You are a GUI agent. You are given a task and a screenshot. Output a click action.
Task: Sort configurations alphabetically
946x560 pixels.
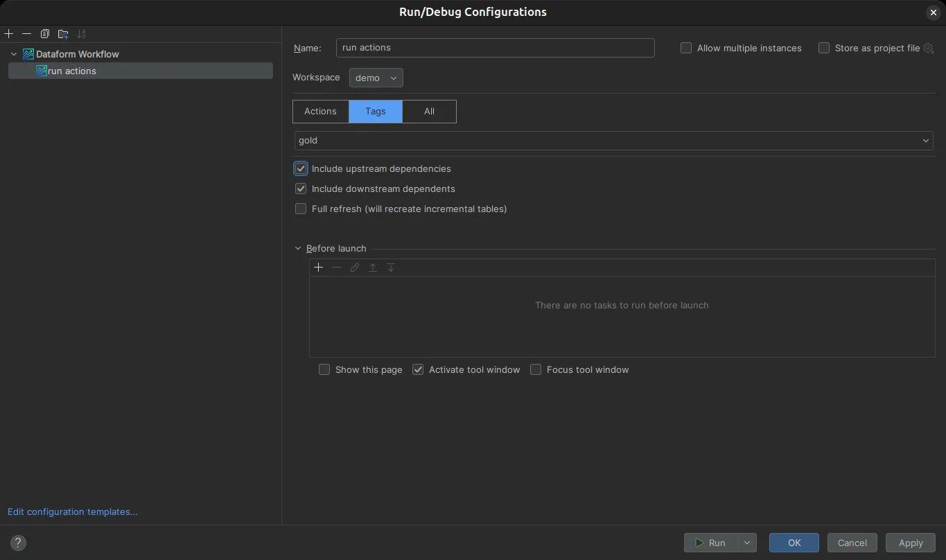(81, 34)
